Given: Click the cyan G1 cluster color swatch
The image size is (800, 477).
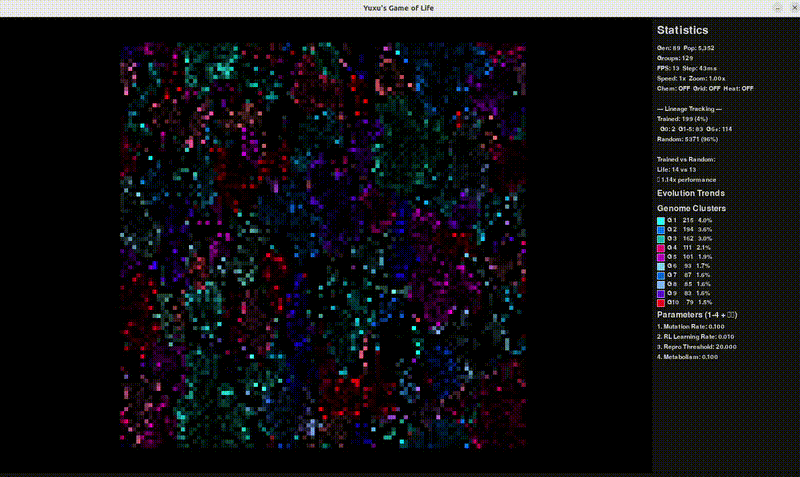Looking at the screenshot, I should (661, 221).
